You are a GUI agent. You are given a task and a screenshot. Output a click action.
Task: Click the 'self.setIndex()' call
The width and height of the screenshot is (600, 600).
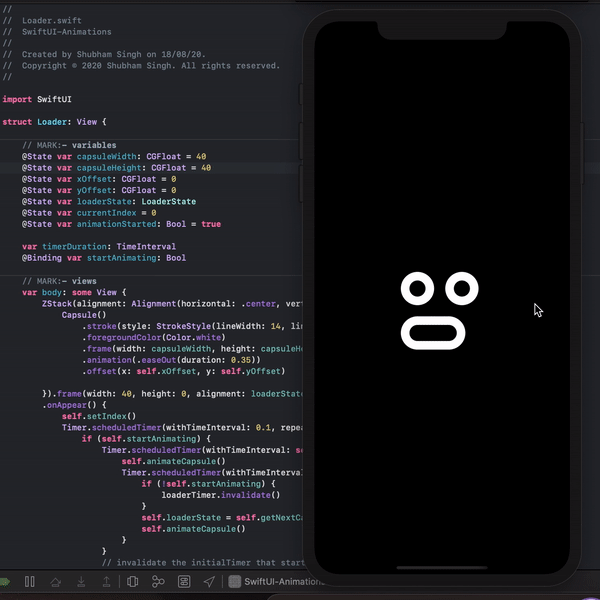coord(99,416)
